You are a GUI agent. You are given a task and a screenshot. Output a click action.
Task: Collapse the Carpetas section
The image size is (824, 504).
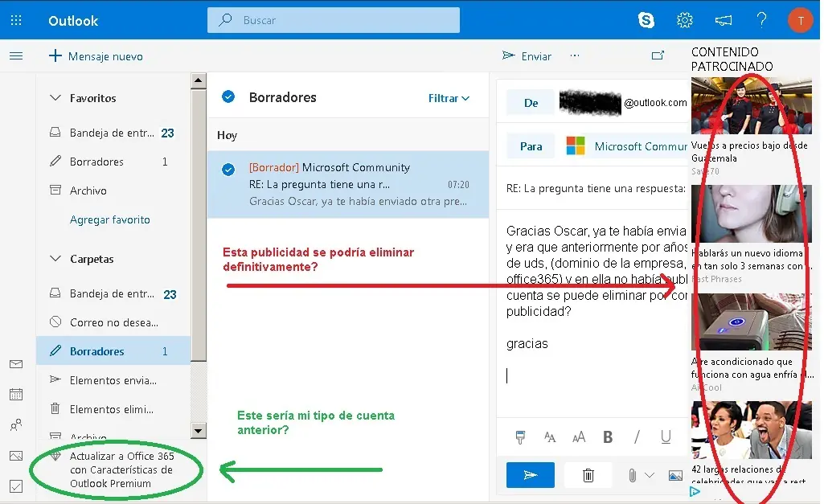pos(55,259)
